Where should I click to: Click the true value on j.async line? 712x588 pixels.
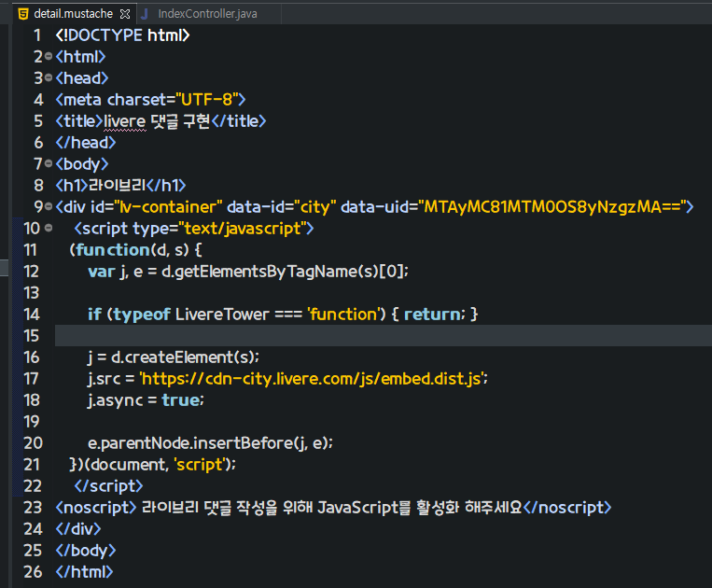coord(181,400)
